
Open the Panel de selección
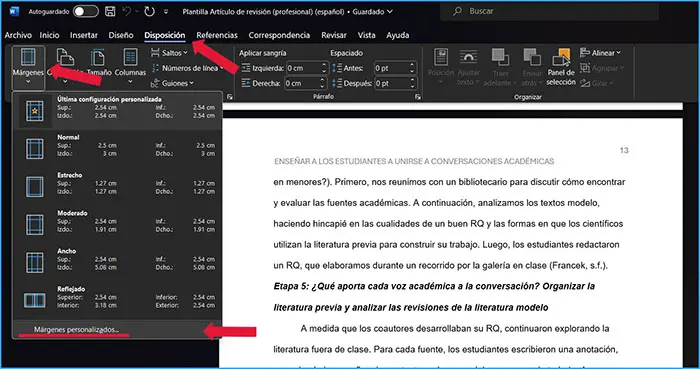(561, 67)
